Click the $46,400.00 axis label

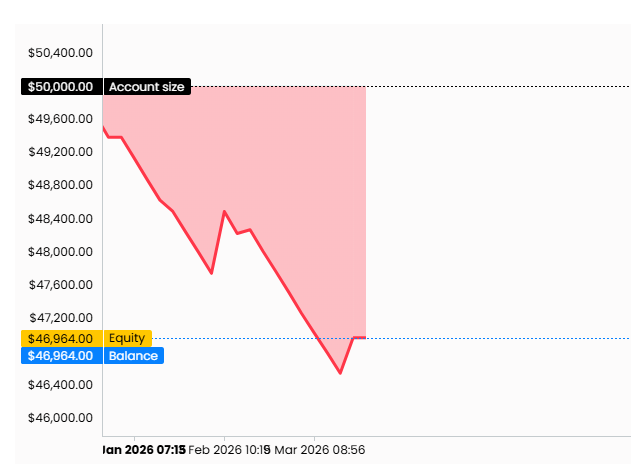point(60,384)
